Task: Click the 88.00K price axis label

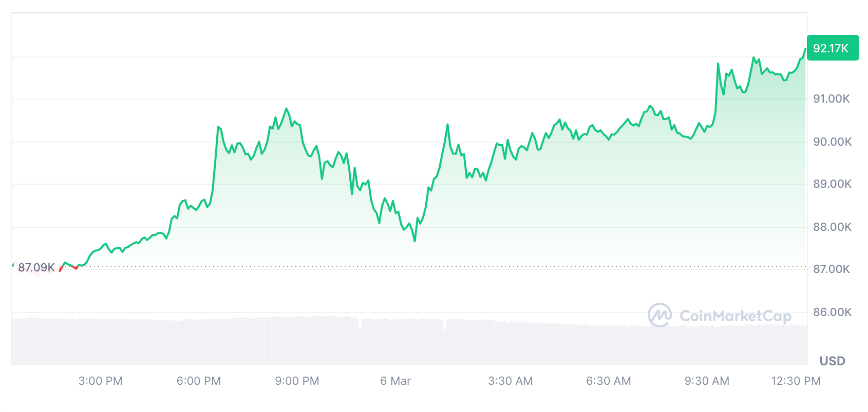Action: click(x=832, y=227)
